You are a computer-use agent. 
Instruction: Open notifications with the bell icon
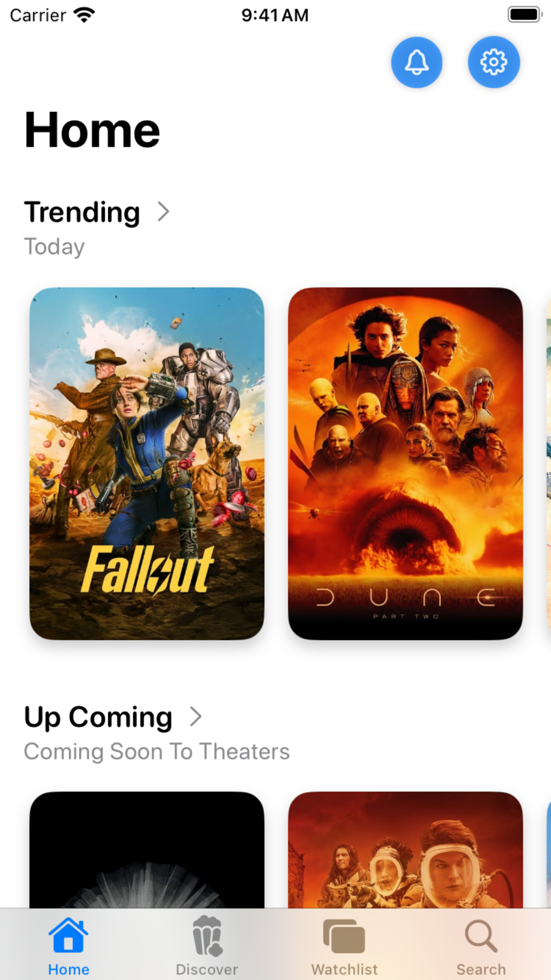(x=416, y=62)
